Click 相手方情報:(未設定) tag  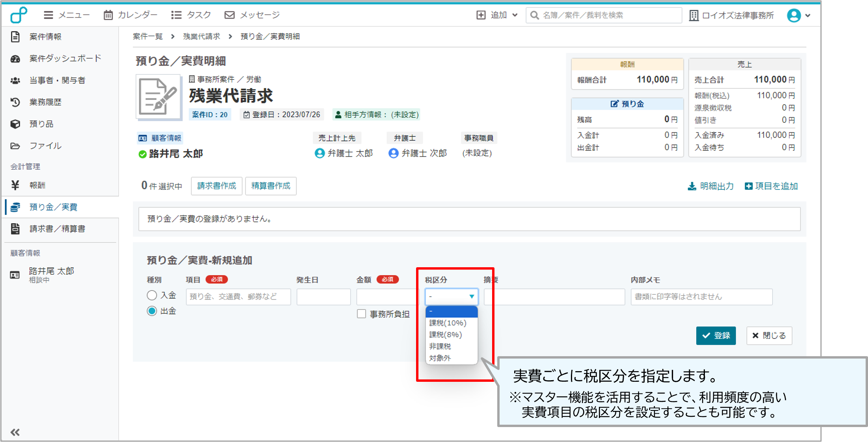pos(376,115)
